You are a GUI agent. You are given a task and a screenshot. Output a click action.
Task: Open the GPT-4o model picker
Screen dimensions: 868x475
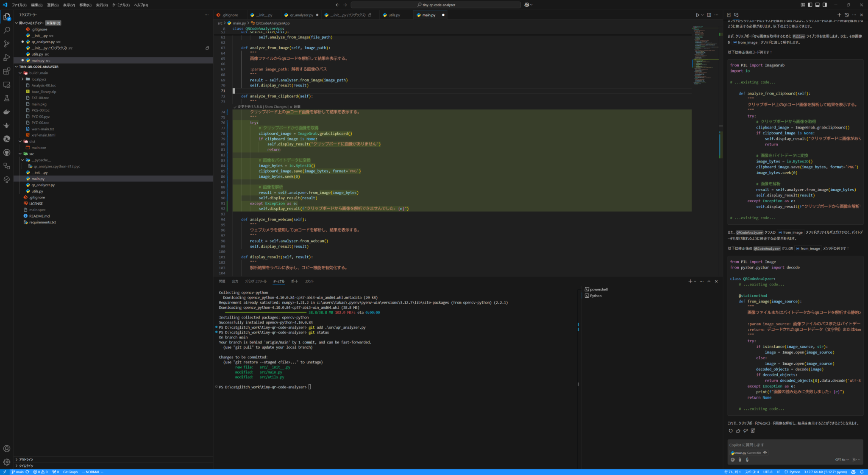pos(842,459)
